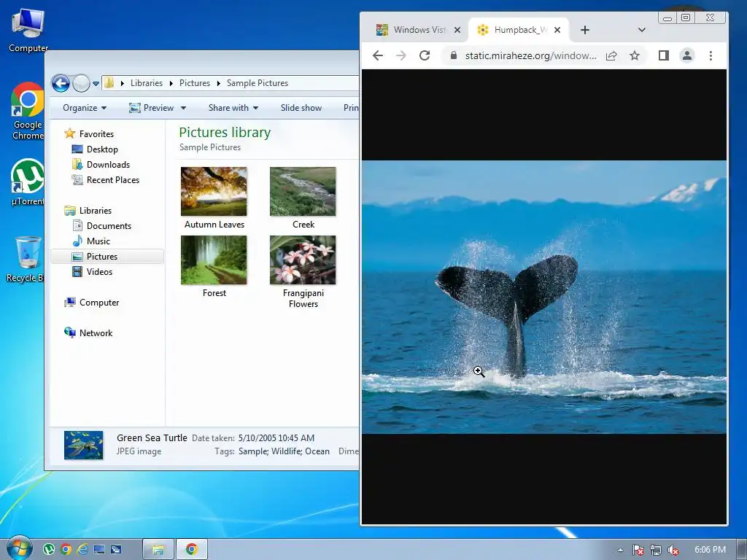
Task: Select the Forest picture thumbnail
Action: 214,260
